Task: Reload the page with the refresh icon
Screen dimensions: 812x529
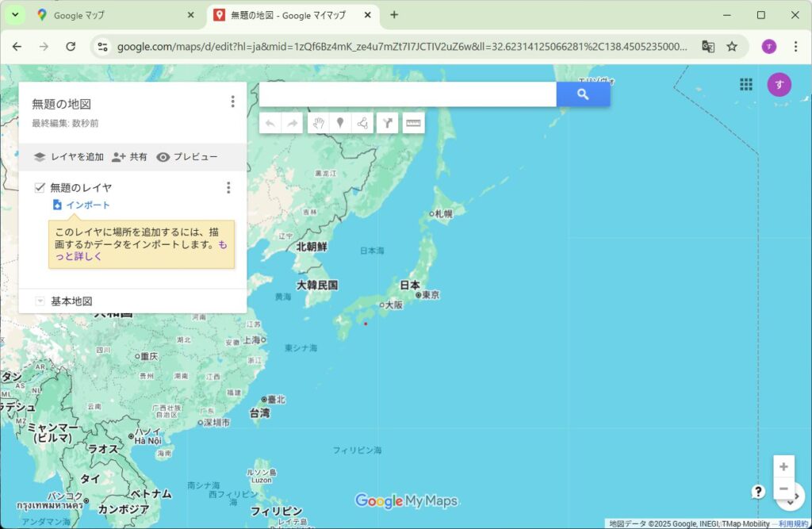Action: (71, 47)
